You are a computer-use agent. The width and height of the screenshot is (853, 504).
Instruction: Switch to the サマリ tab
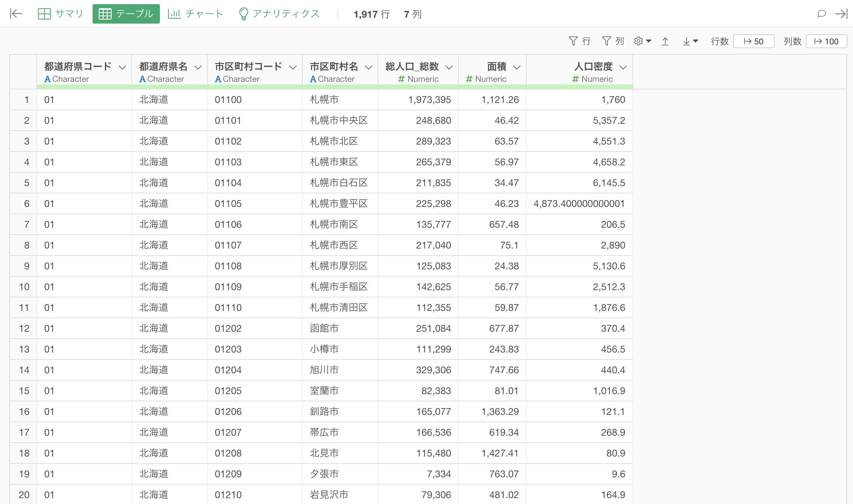pyautogui.click(x=60, y=14)
